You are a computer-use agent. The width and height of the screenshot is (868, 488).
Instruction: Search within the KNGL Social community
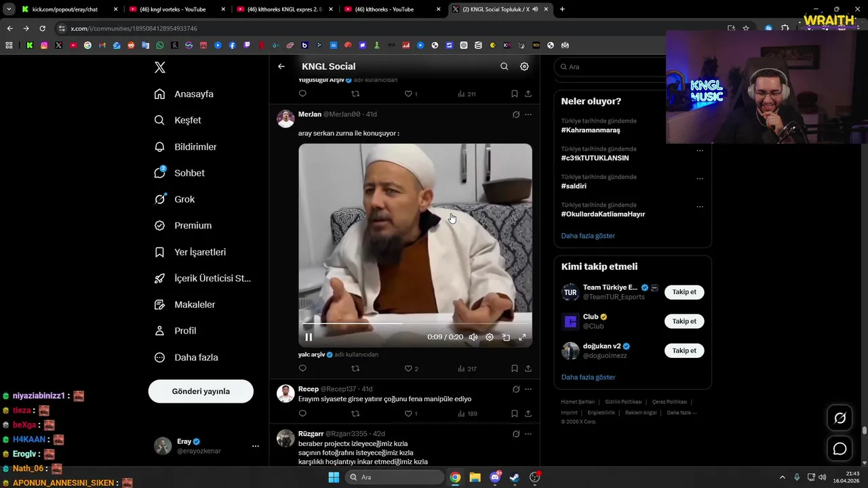(x=504, y=66)
